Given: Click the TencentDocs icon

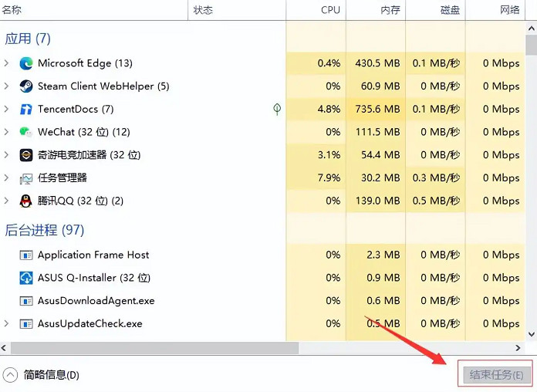Looking at the screenshot, I should 26,110.
